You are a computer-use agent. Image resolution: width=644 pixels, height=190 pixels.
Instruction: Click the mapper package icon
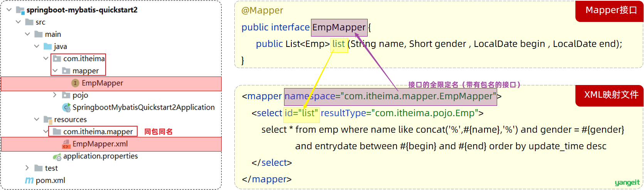pos(66,71)
